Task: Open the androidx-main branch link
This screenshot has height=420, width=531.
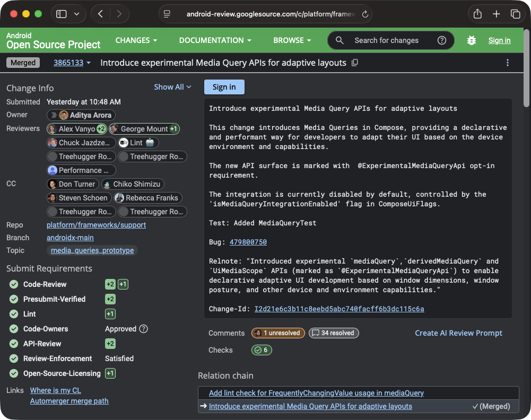Action: point(70,238)
